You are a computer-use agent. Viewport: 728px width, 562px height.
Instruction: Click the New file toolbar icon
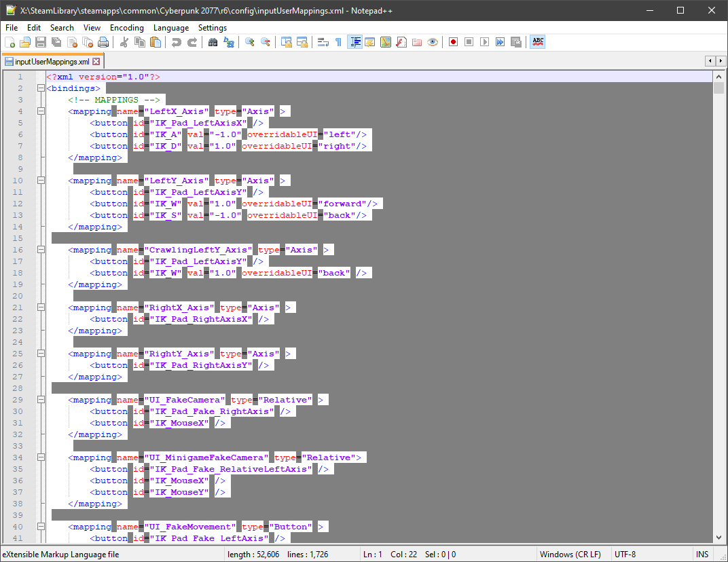point(10,42)
